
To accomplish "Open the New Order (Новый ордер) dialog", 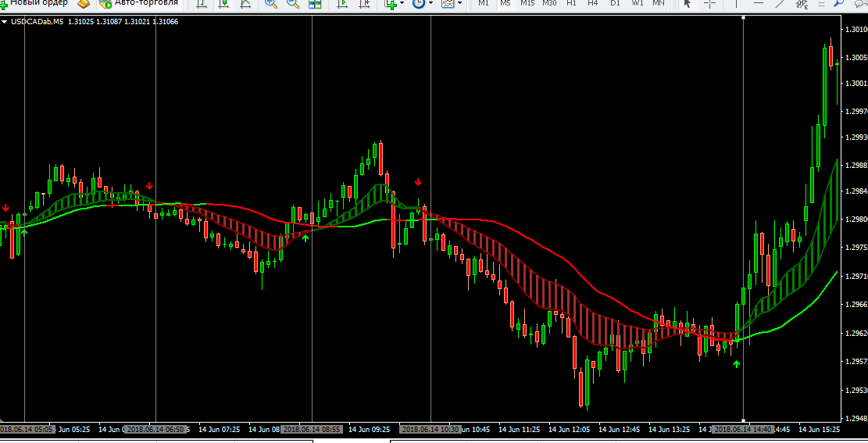I will [34, 3].
